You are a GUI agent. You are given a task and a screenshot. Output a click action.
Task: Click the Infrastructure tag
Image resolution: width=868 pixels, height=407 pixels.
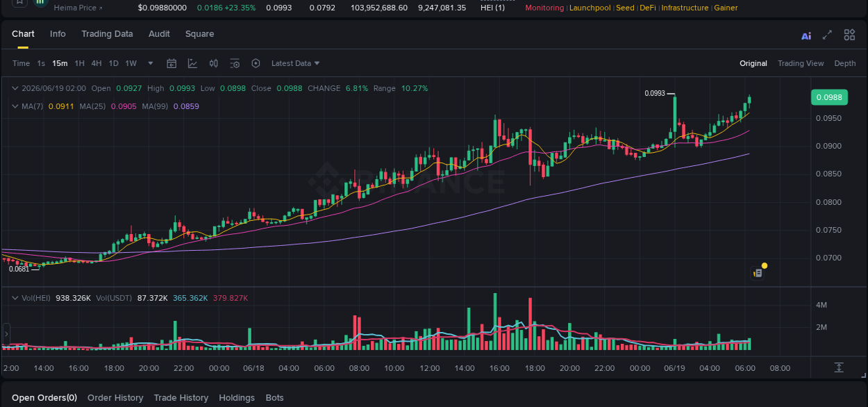685,8
